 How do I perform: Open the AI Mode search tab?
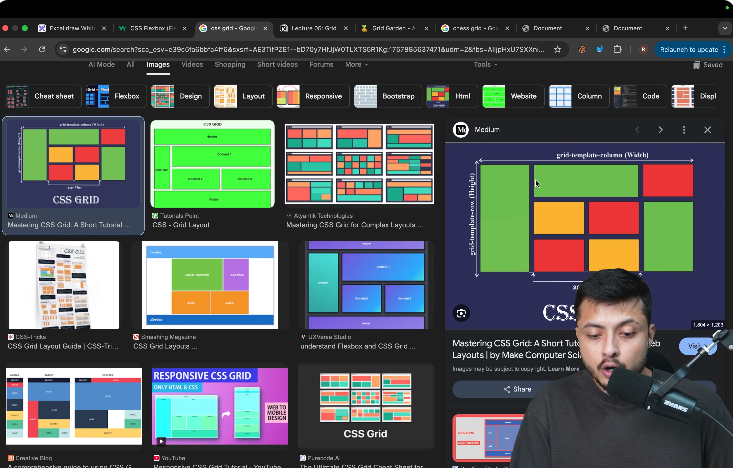(101, 65)
